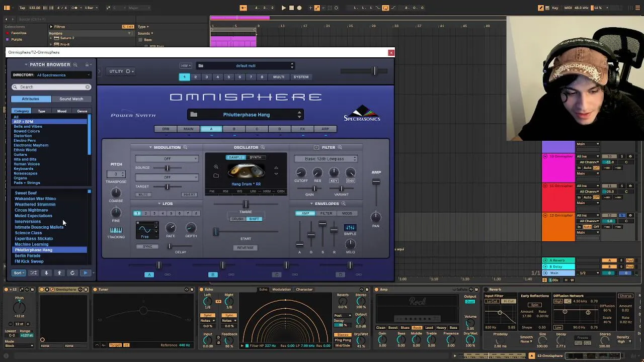Open the MULTI tab
Viewport: 644px width, 362px height.
pyautogui.click(x=279, y=77)
